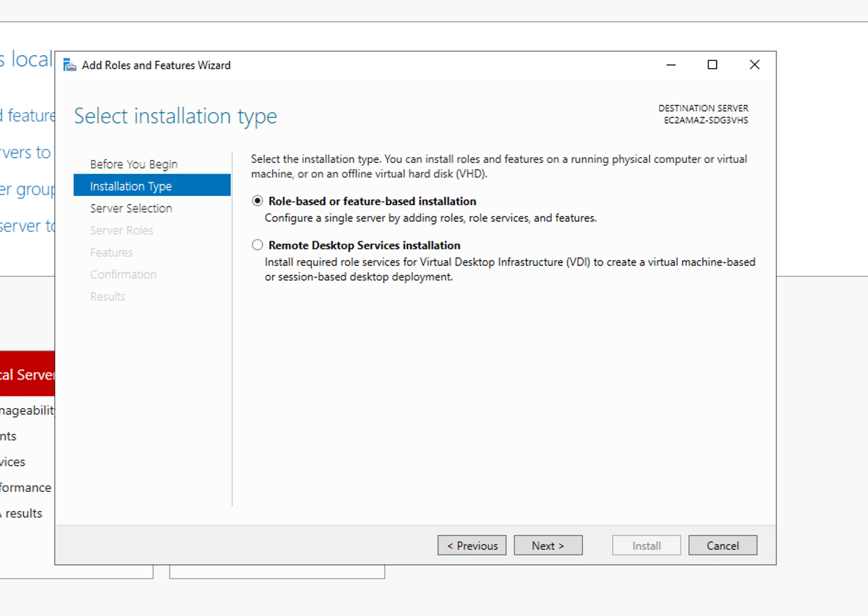This screenshot has height=616, width=868.
Task: Minimize the Add Roles and Features Wizard
Action: 671,65
